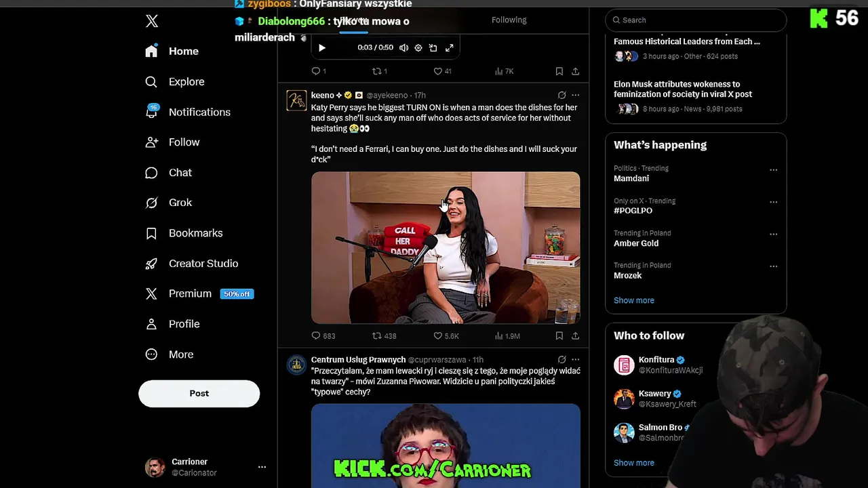Open the Follow sidebar item
Screen dimensions: 868x488
(172, 142)
